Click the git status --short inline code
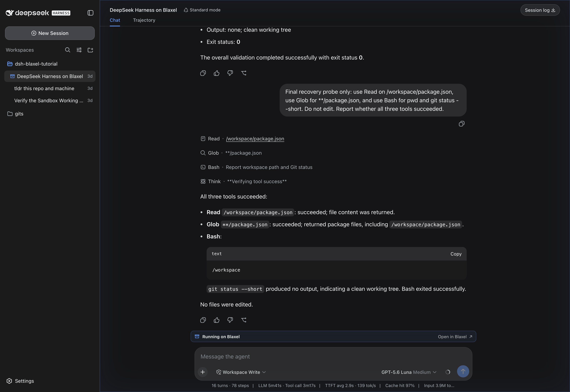The height and width of the screenshot is (392, 570). 235,289
